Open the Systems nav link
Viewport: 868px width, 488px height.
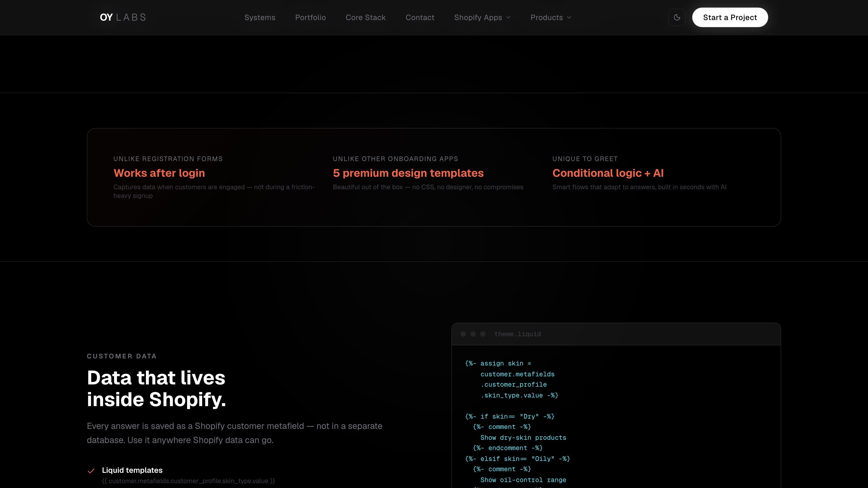[260, 18]
